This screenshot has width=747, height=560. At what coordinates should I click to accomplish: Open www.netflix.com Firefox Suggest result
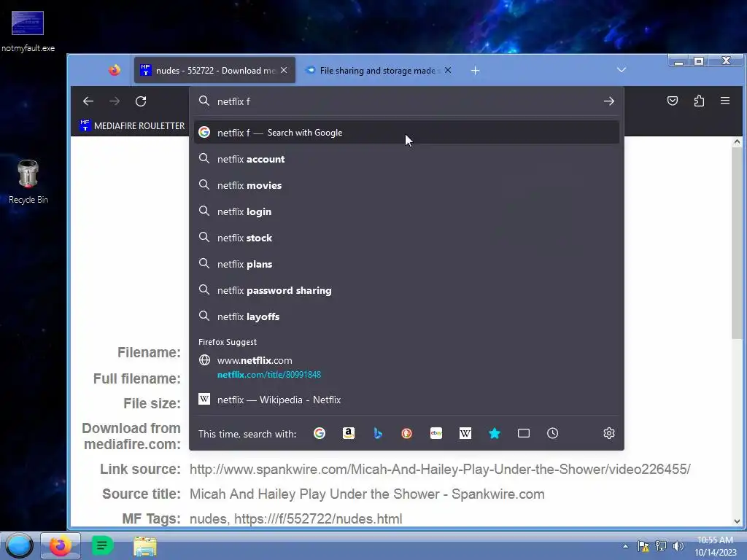click(x=406, y=367)
